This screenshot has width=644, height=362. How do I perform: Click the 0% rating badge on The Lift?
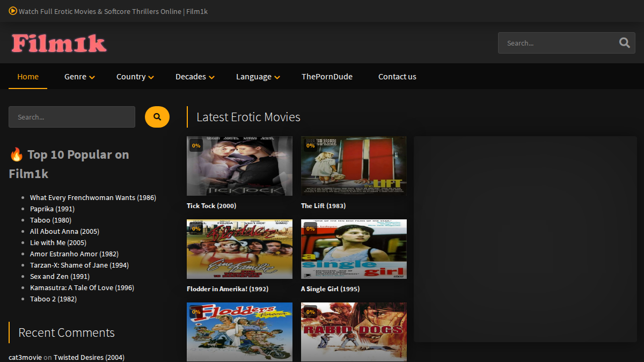tap(311, 145)
